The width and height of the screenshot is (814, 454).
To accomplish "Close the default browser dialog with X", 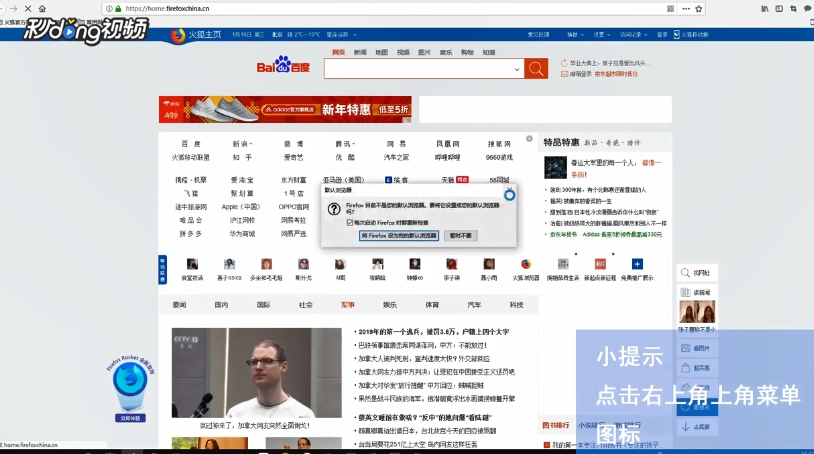I will (x=510, y=189).
